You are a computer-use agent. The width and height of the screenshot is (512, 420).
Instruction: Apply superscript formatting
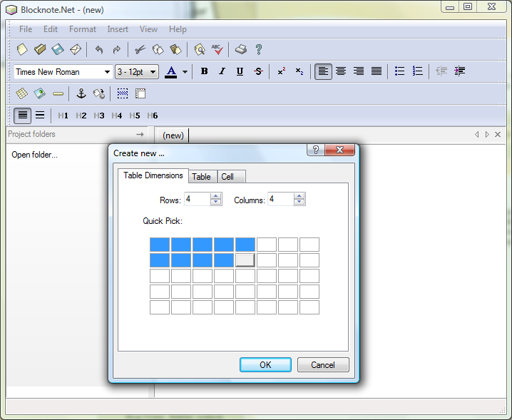[282, 71]
